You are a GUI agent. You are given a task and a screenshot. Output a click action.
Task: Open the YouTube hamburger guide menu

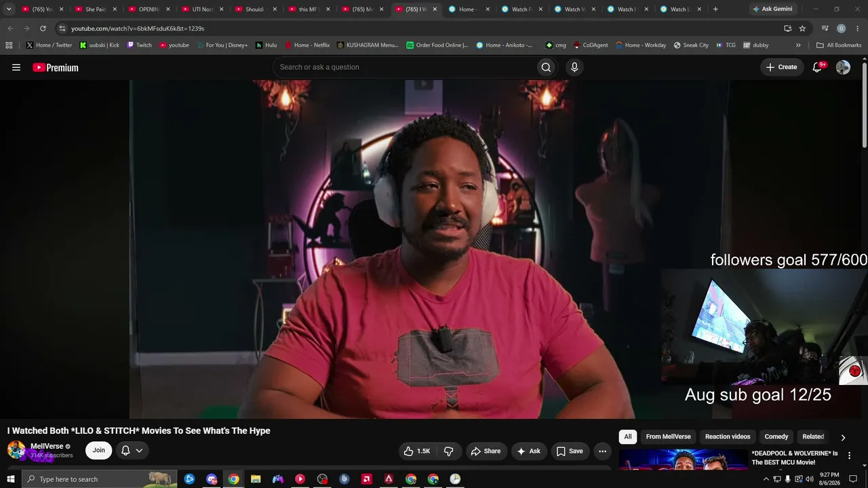[x=16, y=67]
